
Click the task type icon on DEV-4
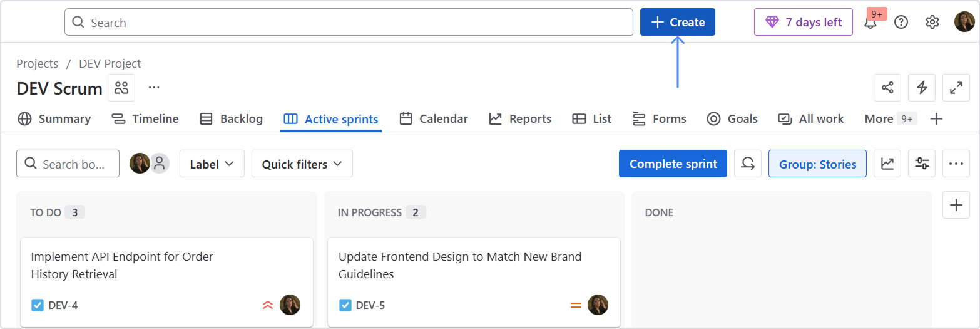[38, 305]
